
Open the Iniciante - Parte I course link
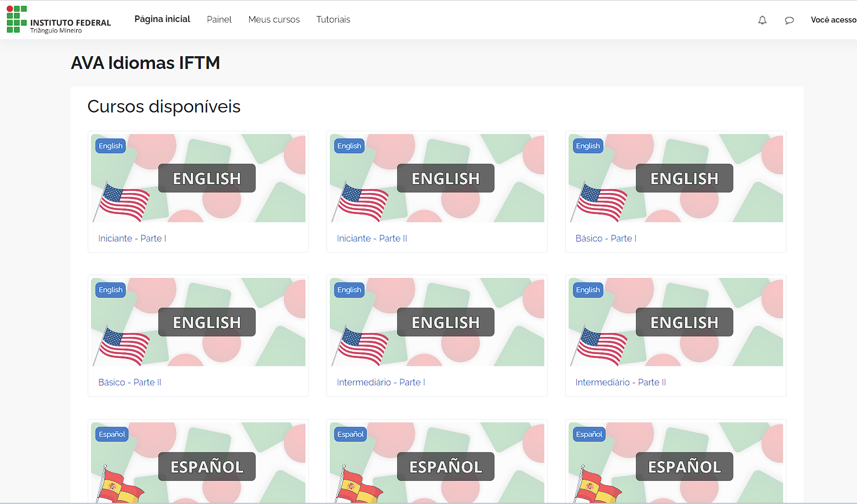132,238
